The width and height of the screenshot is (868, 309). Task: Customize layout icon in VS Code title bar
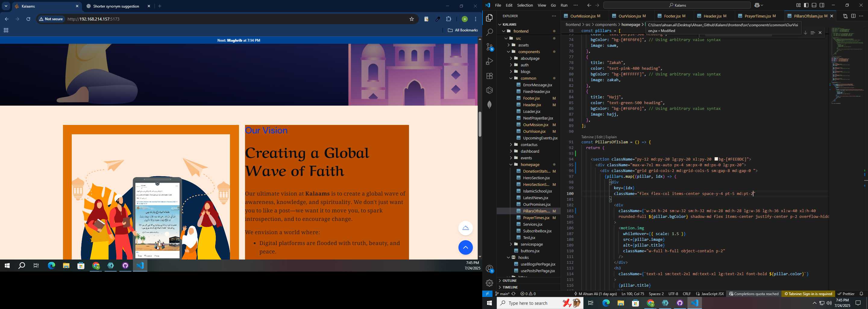(x=798, y=5)
